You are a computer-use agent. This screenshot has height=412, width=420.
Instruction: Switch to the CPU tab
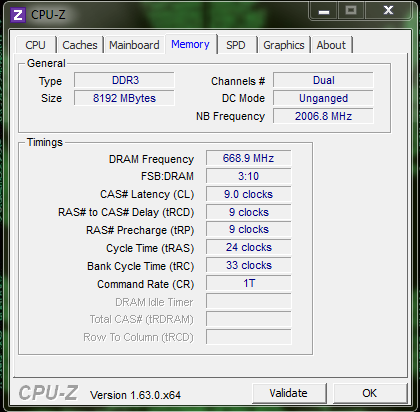coord(36,45)
